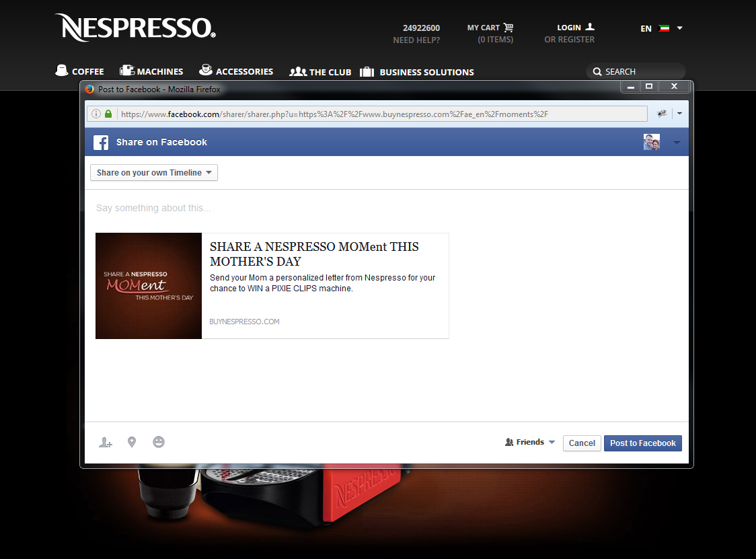Open the Accessories menu
756x559 pixels.
[x=236, y=71]
